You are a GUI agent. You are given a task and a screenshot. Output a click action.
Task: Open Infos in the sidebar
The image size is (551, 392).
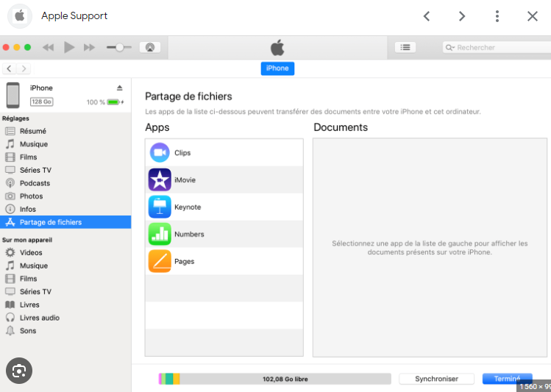point(65,209)
